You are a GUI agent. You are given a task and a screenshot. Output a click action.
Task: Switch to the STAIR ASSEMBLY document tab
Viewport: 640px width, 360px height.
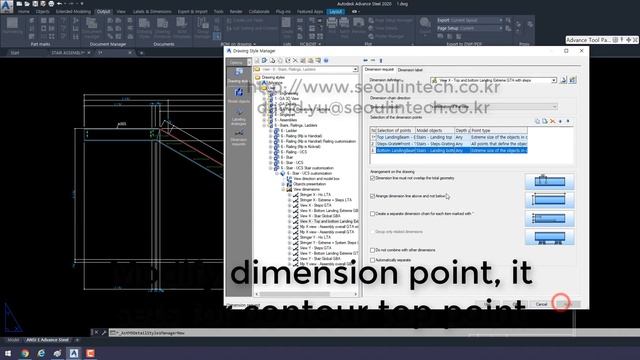coord(67,53)
